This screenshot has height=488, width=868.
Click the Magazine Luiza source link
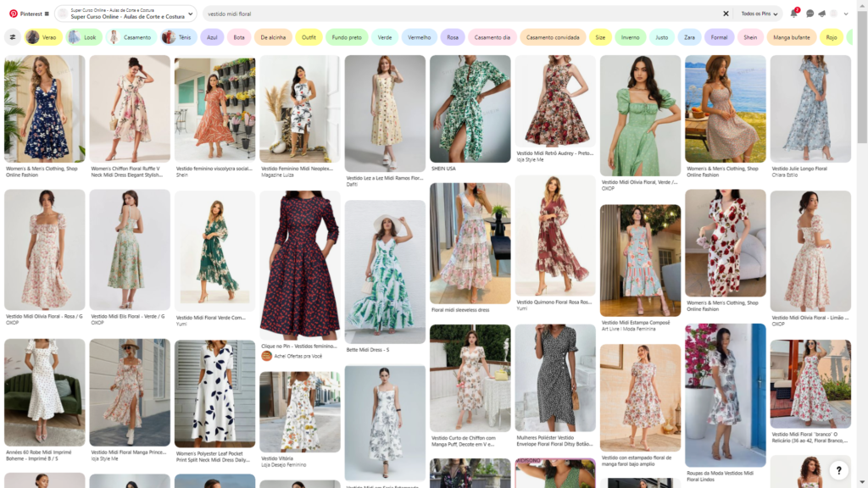point(278,175)
